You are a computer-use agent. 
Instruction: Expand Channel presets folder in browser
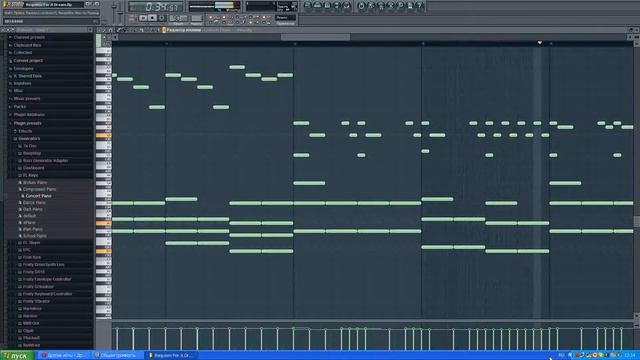pos(29,37)
